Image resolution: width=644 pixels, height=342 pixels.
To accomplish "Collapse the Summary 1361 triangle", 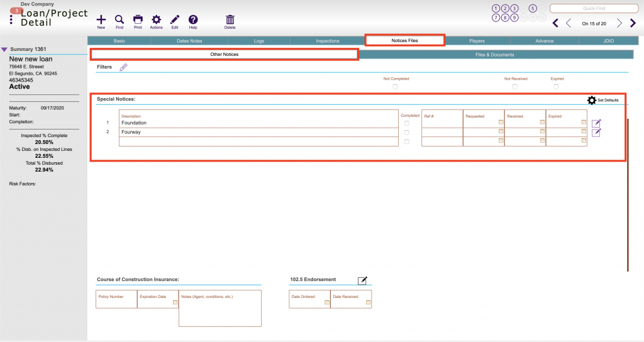I will point(4,49).
